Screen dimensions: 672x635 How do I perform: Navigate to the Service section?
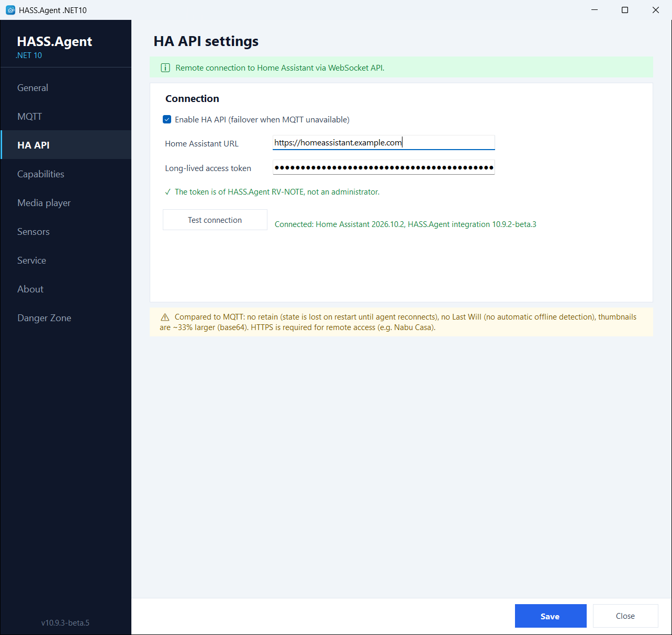click(x=66, y=260)
